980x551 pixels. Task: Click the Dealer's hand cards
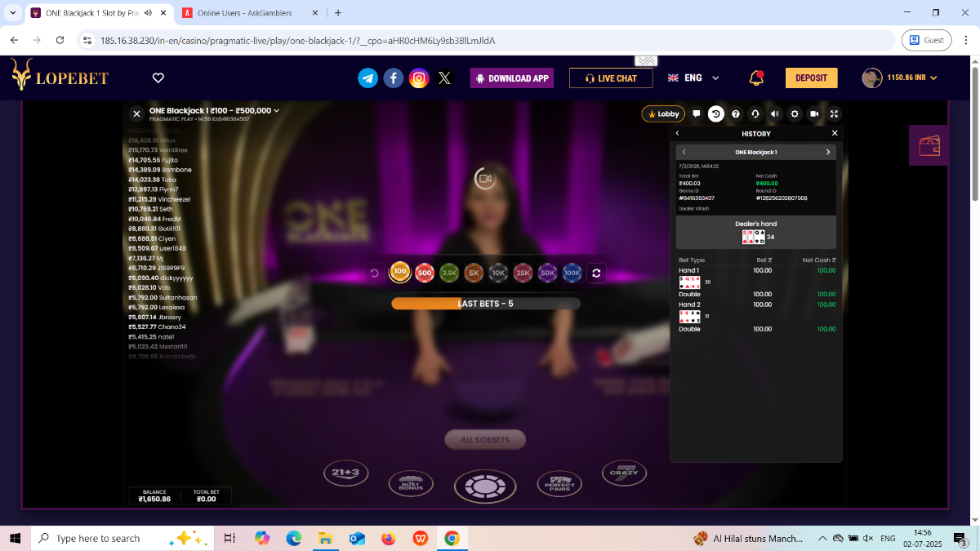[753, 237]
